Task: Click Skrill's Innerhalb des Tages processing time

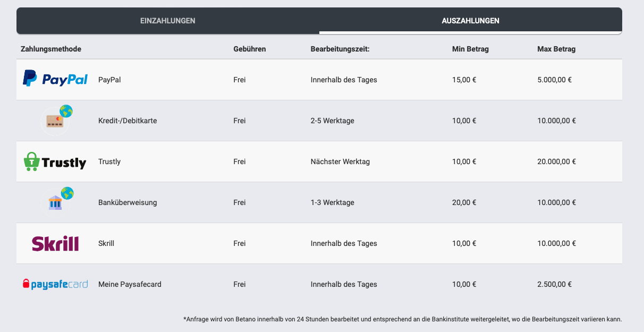Action: tap(344, 243)
